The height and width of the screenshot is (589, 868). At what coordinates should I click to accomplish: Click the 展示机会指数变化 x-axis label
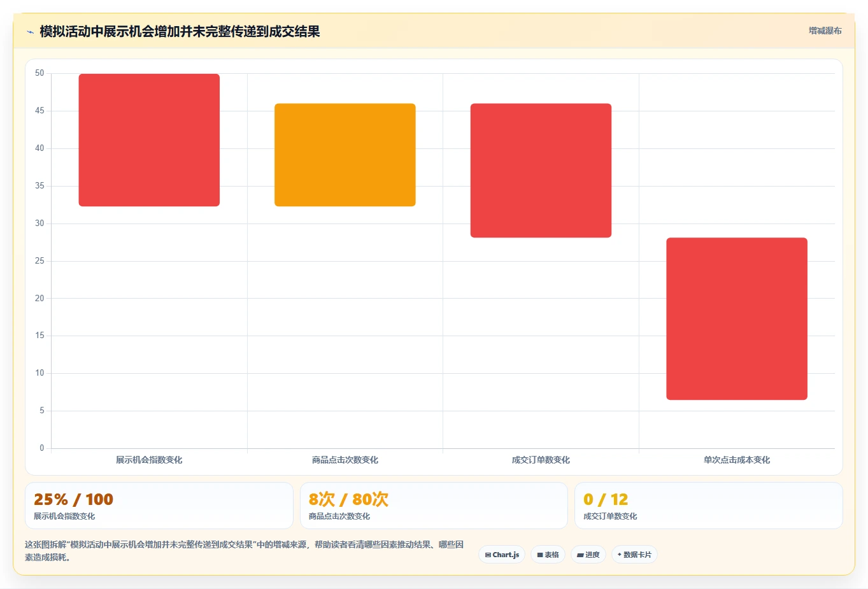pyautogui.click(x=149, y=460)
